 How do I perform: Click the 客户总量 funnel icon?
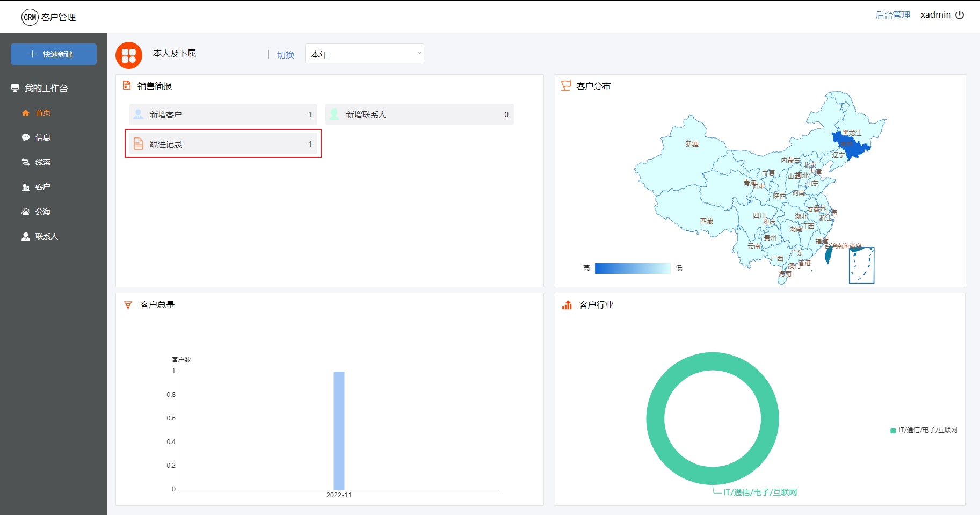pyautogui.click(x=128, y=305)
